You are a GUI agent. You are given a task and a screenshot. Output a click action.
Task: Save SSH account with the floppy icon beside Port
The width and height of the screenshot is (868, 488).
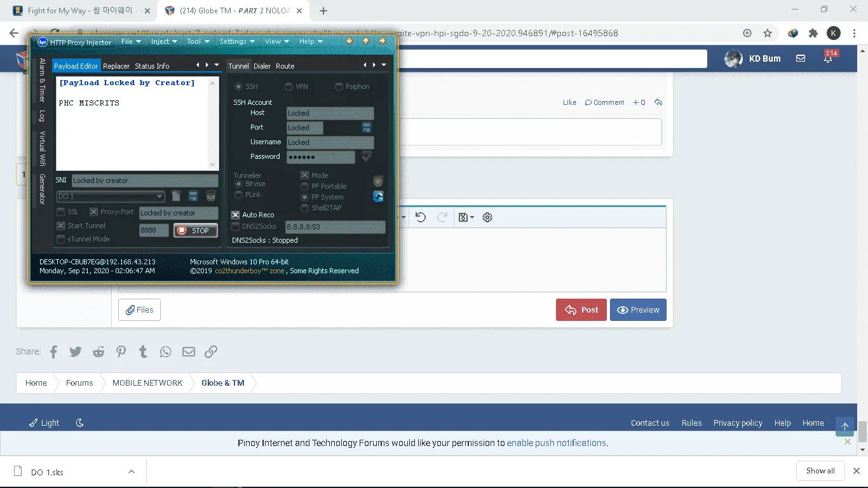coord(367,128)
